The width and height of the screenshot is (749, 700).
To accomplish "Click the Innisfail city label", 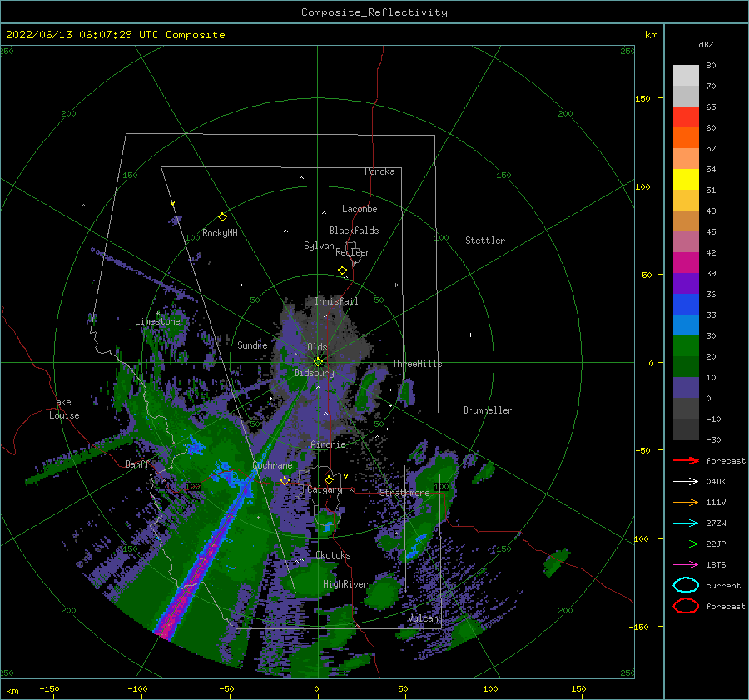I will 336,301.
